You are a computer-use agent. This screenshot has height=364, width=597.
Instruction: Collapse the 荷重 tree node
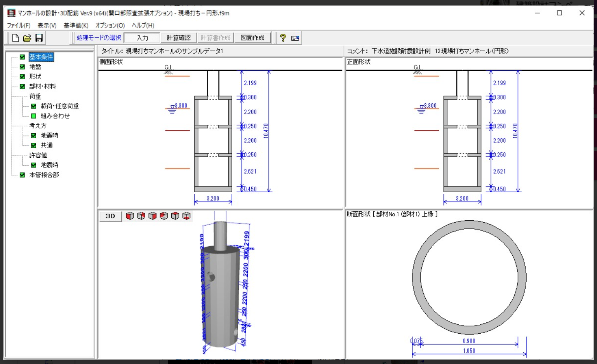[35, 96]
